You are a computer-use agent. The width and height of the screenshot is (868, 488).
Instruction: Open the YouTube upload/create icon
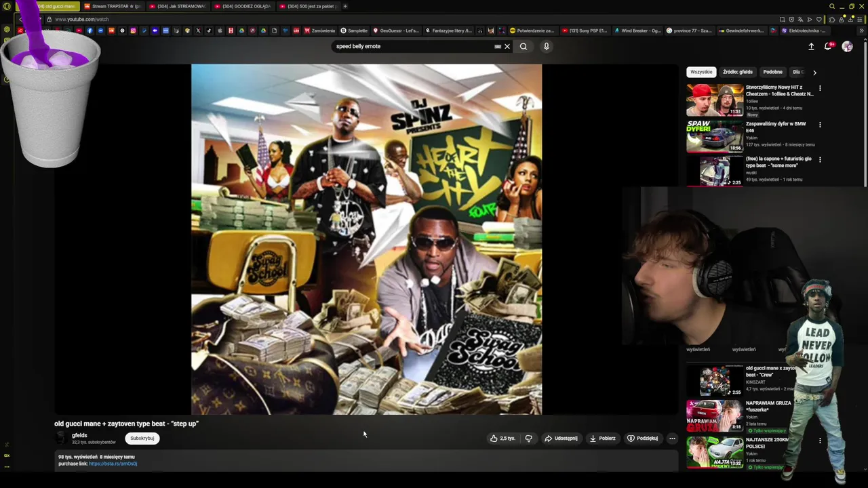[x=811, y=46]
